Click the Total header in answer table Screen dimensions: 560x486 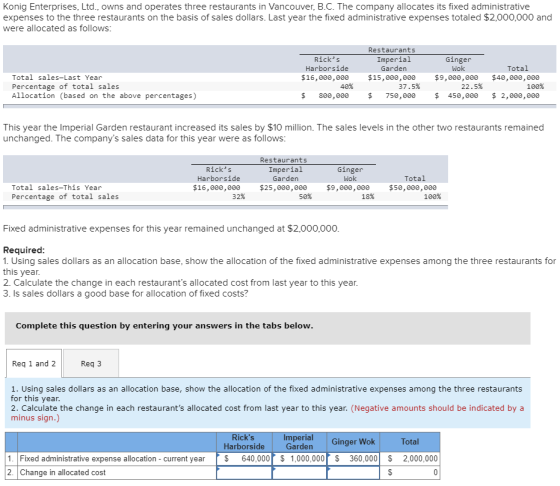pyautogui.click(x=410, y=442)
